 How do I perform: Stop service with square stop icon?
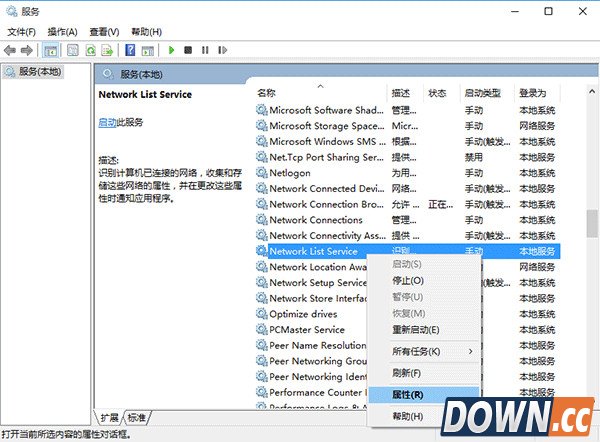(188, 50)
